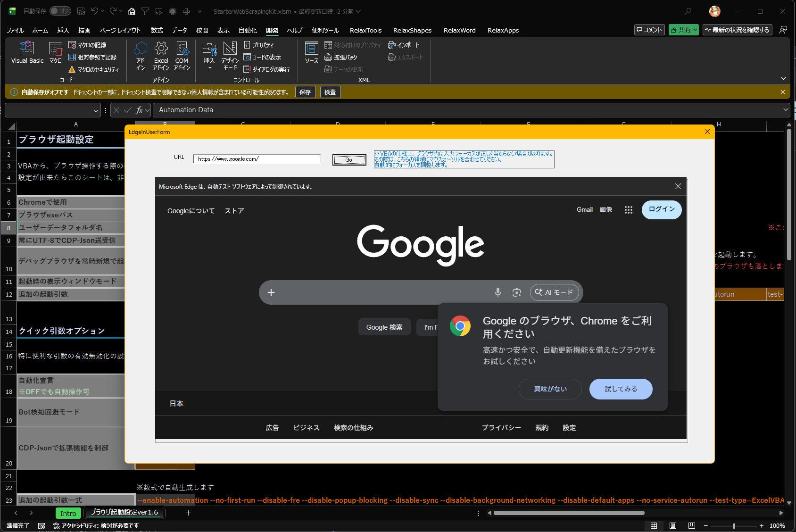The width and height of the screenshot is (796, 532).
Task: Open the file name last-modified dropdown
Action: [x=358, y=11]
